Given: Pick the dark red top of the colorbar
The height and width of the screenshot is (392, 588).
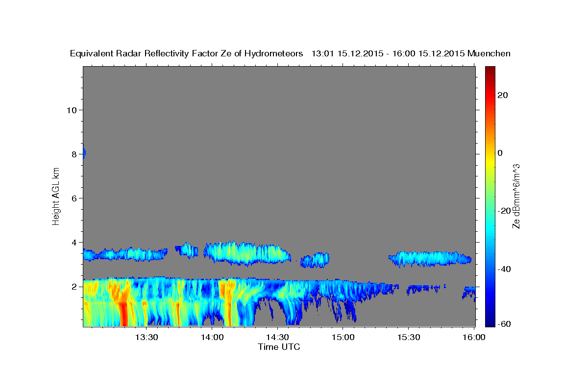Looking at the screenshot, I should pyautogui.click(x=490, y=70).
